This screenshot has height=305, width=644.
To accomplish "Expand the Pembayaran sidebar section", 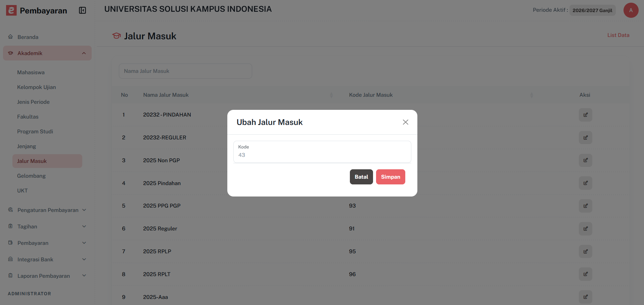I will (84, 243).
